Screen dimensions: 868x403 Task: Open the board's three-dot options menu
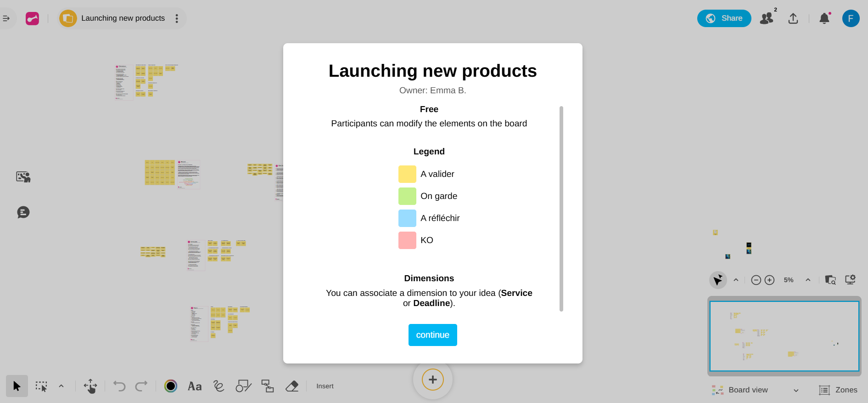click(x=177, y=18)
